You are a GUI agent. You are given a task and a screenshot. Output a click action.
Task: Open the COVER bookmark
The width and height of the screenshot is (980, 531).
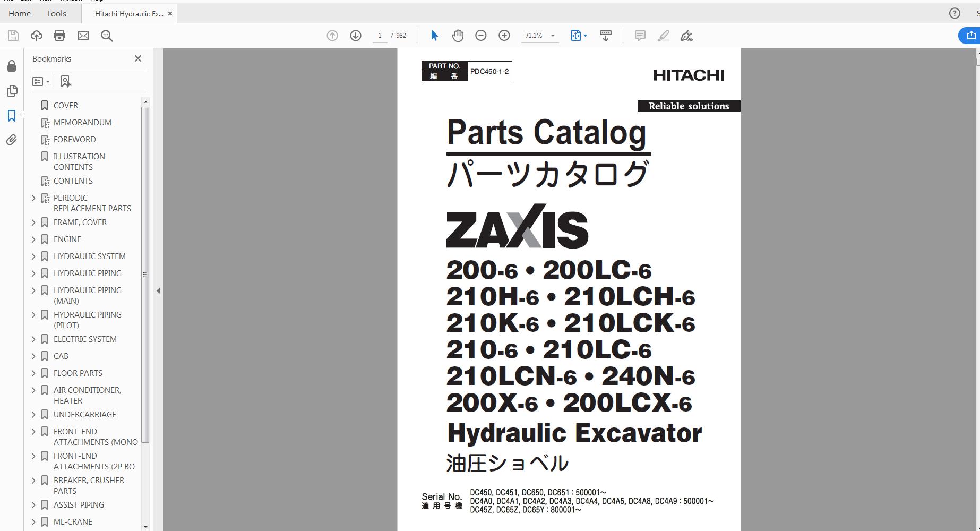66,106
